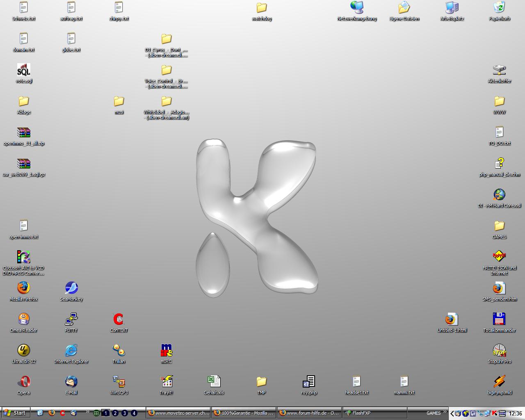
Task: Expand the Quick Launch overflow chevron
Action: tap(87, 412)
